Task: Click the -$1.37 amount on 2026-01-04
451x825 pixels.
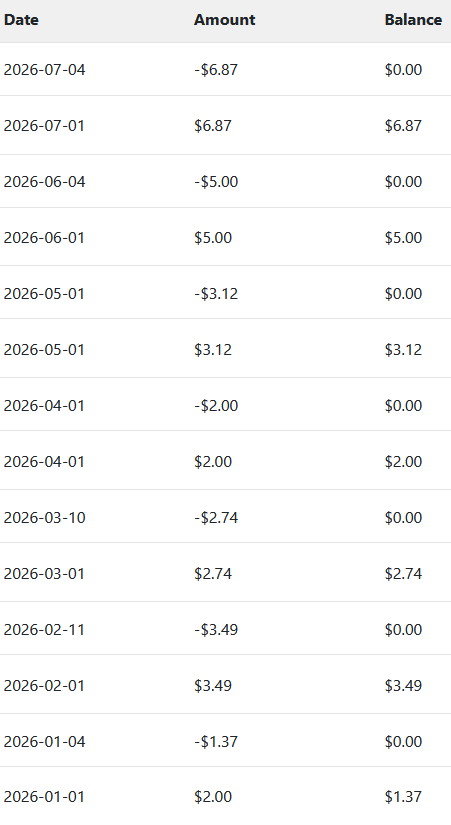Action: [216, 741]
